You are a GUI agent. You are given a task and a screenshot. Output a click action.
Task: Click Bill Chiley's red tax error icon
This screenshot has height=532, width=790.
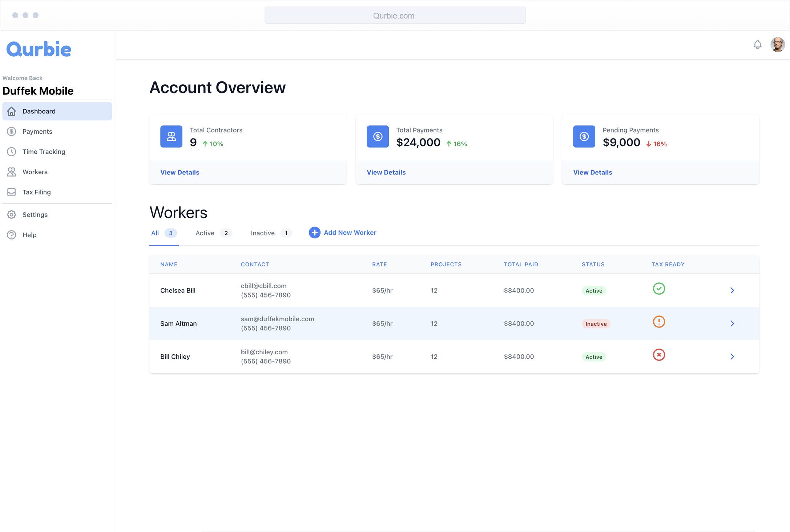pyautogui.click(x=658, y=355)
